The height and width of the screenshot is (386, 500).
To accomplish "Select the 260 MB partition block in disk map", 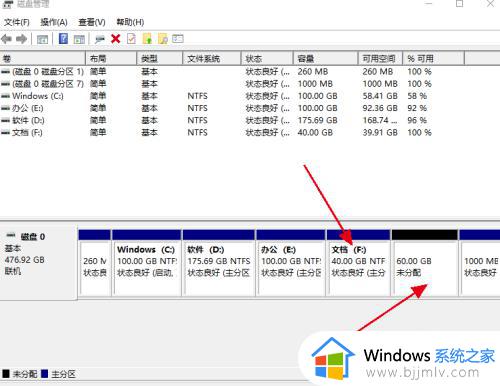I will click(95, 263).
